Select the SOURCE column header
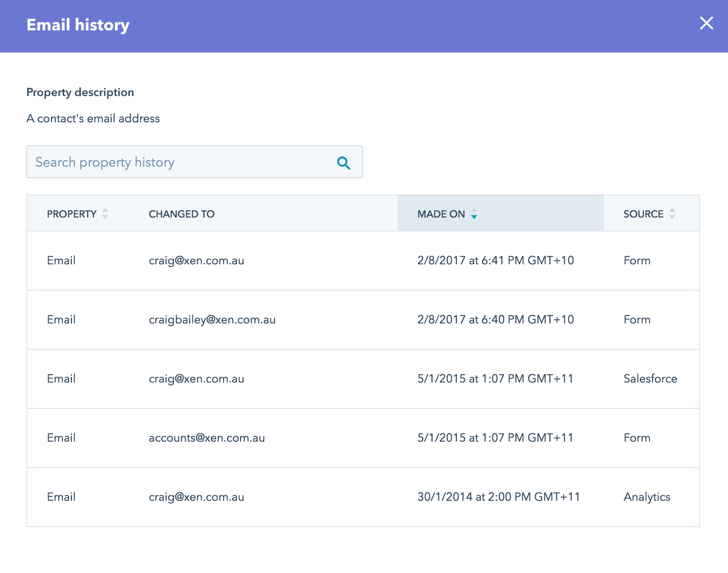This screenshot has height=573, width=728. click(643, 214)
